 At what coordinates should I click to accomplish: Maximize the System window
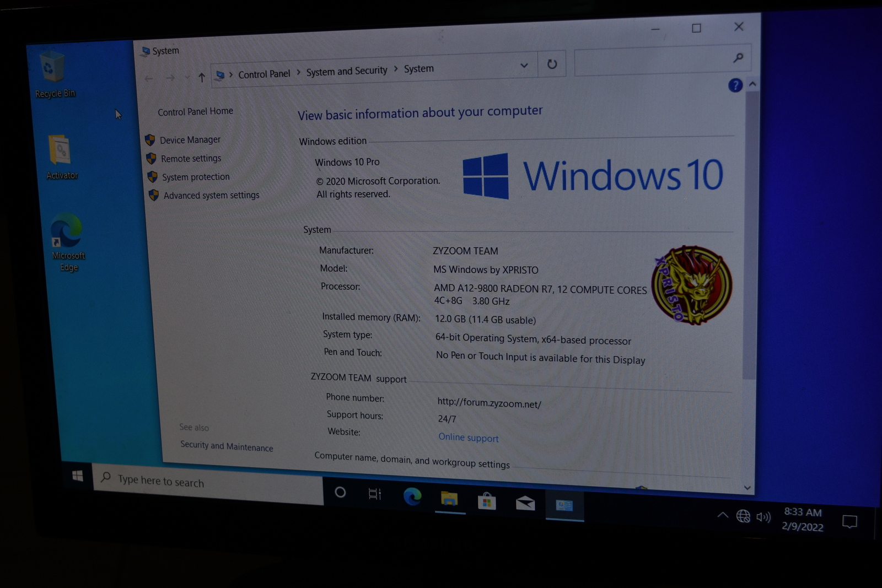(696, 28)
